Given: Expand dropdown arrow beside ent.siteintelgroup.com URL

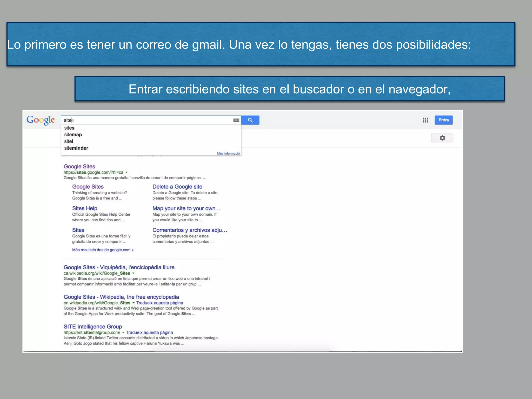Looking at the screenshot, I should [x=123, y=332].
